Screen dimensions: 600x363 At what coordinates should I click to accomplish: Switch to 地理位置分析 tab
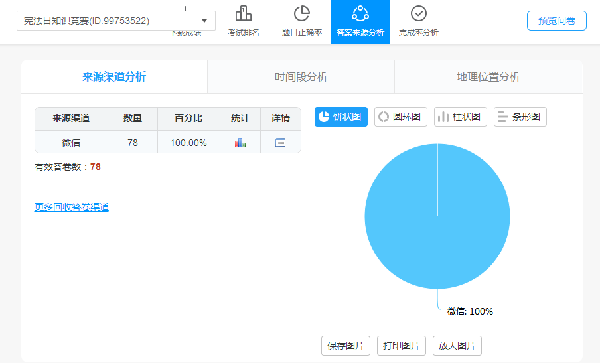[488, 77]
